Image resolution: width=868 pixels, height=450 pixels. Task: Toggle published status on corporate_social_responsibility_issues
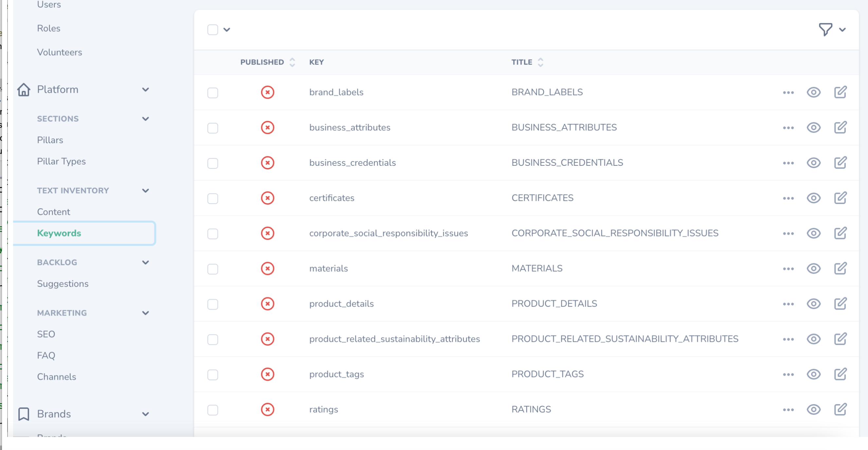tap(267, 233)
